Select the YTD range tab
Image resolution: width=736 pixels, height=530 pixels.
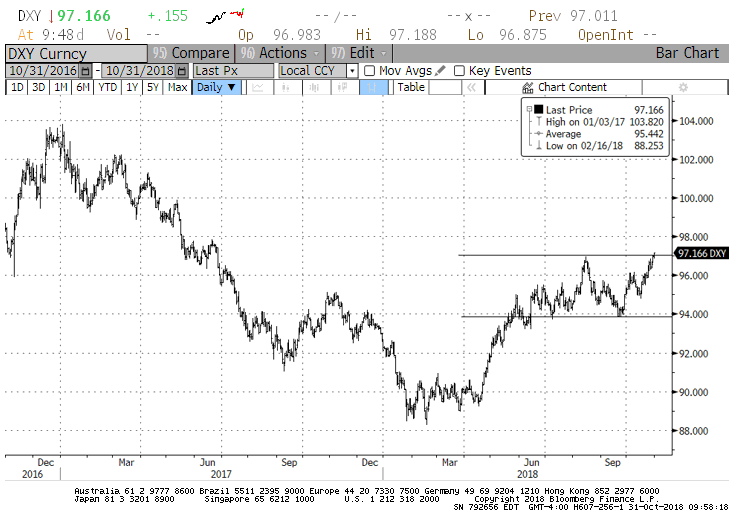tap(107, 87)
